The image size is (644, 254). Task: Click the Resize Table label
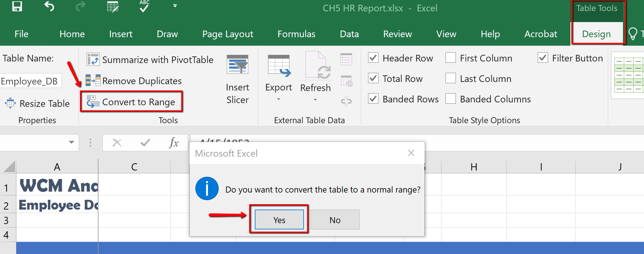coord(45,103)
